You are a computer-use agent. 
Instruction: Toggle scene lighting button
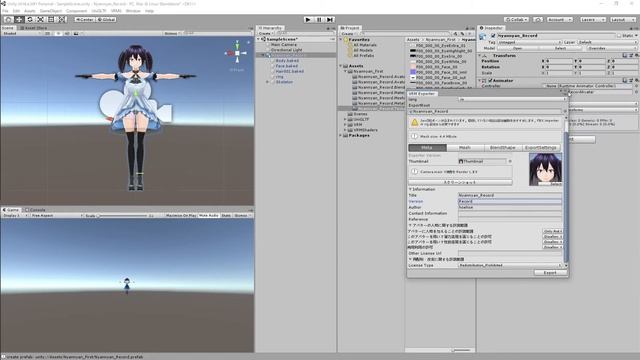58,33
